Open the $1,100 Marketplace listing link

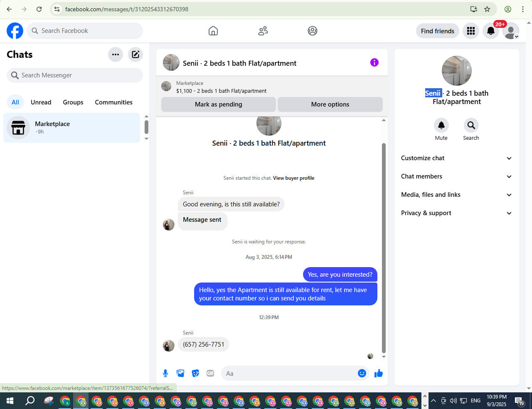tap(222, 91)
